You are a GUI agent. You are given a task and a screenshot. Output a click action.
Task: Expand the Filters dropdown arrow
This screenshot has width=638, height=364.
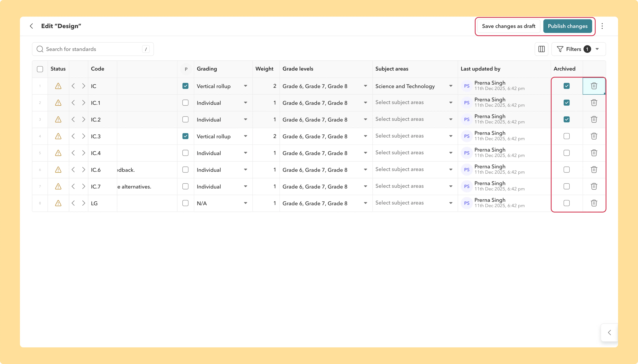click(597, 49)
